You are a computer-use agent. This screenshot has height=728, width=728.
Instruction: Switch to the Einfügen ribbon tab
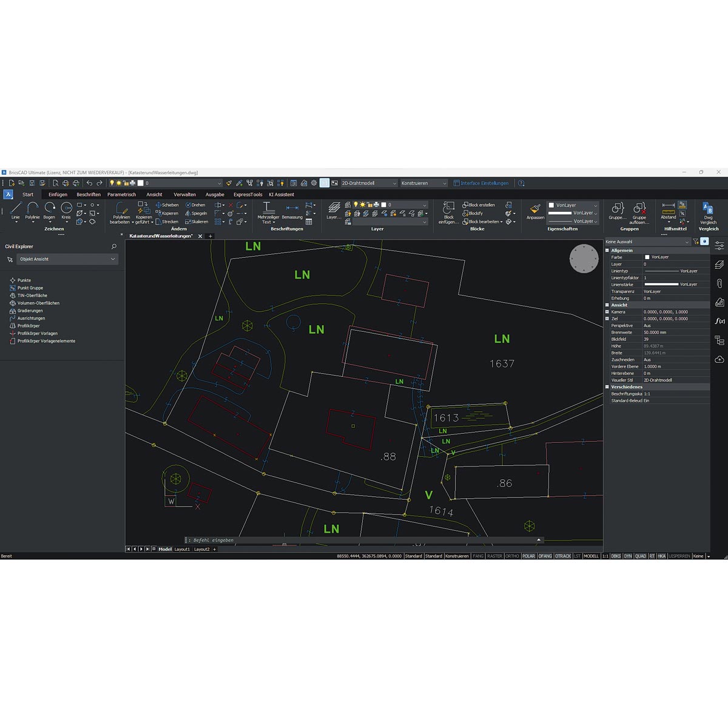[58, 195]
